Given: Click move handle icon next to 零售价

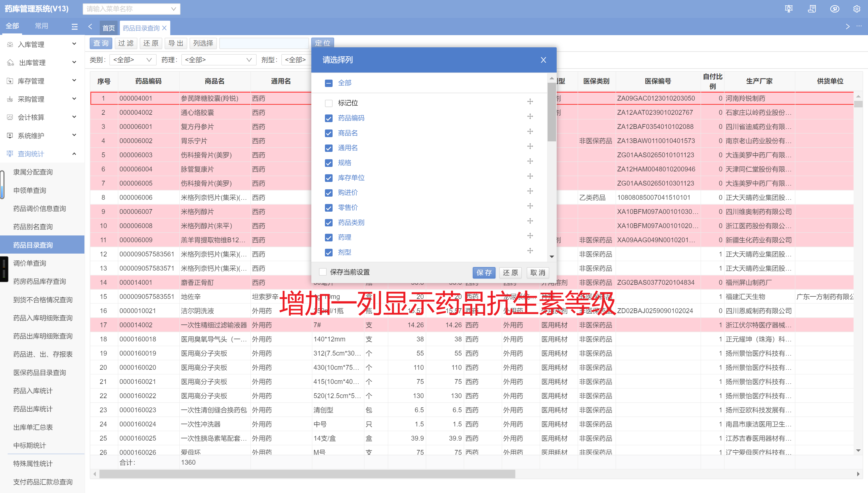Looking at the screenshot, I should point(530,206).
